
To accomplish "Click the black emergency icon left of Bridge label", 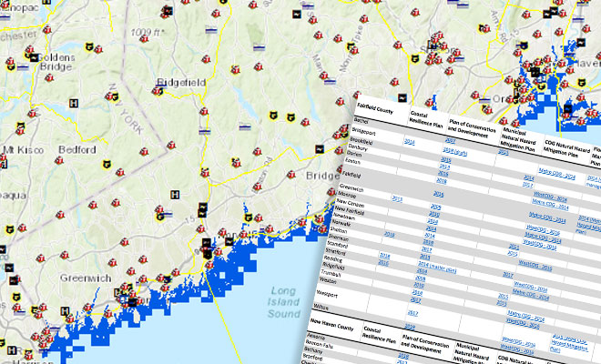I will (x=319, y=149).
